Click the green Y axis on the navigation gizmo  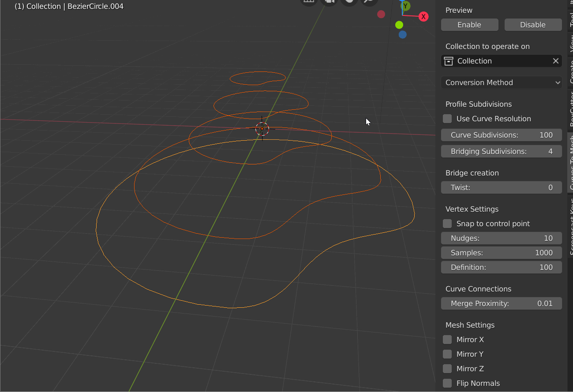click(405, 6)
